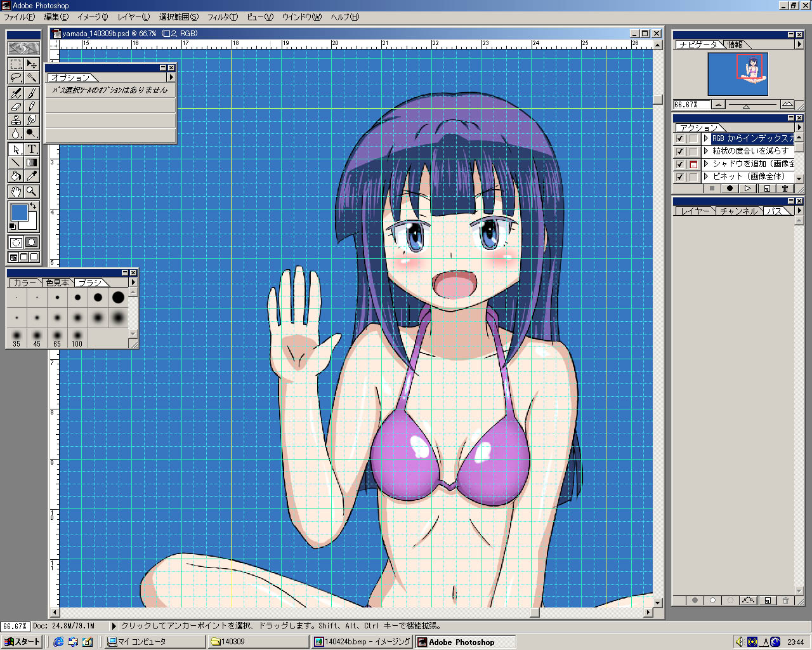Select the Blur tool

click(x=16, y=133)
